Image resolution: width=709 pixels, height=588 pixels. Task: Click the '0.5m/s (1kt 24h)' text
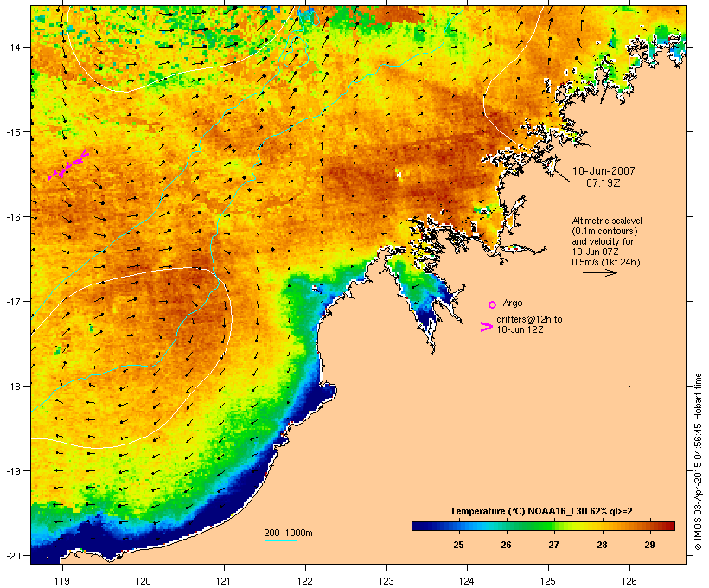pyautogui.click(x=606, y=262)
